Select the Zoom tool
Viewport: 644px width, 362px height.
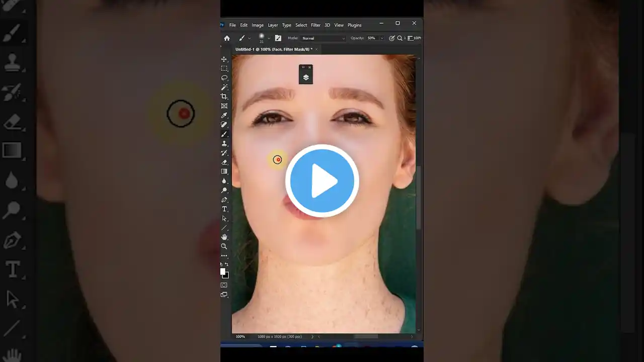[224, 246]
